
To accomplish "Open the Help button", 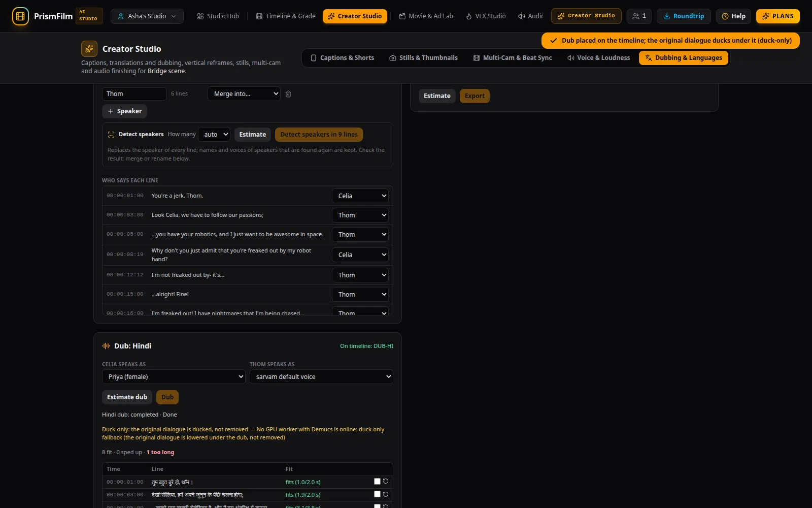I will [x=733, y=16].
